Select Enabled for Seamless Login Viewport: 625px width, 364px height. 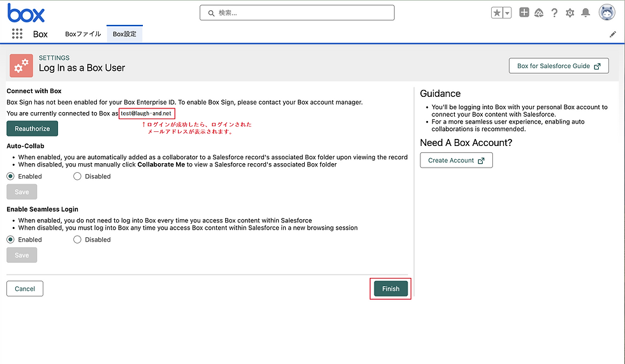(10, 239)
